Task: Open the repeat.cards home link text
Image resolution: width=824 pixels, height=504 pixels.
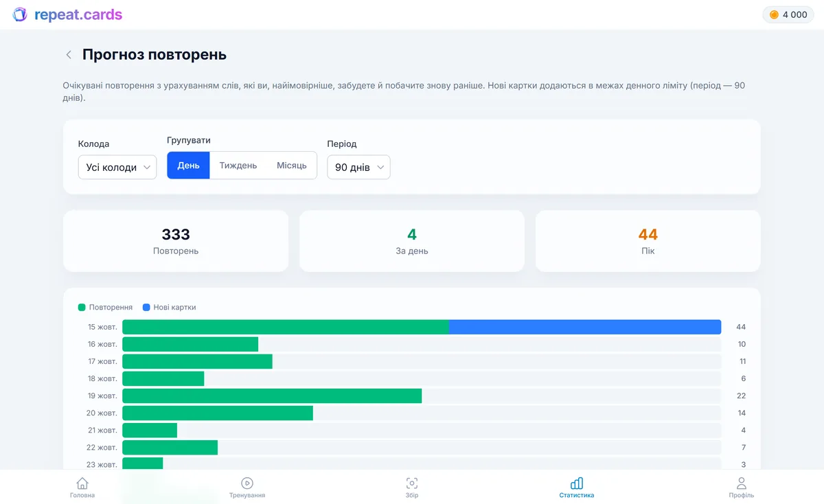Action: point(78,14)
